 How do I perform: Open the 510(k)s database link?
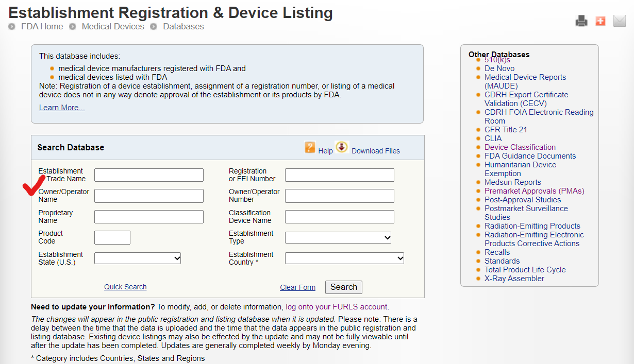(x=497, y=60)
